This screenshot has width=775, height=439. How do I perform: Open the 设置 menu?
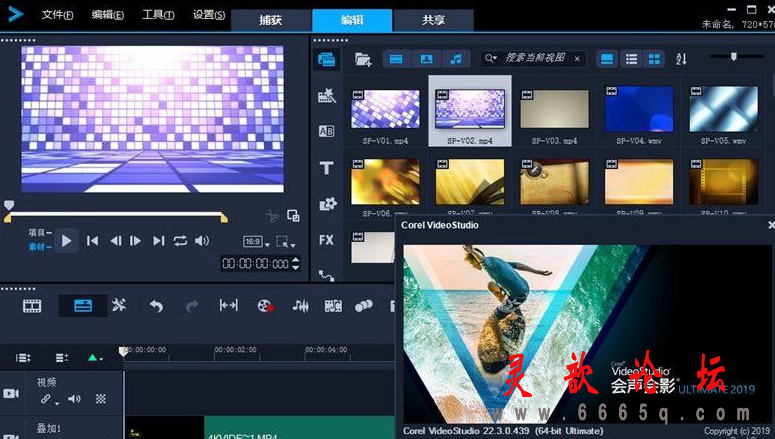point(209,15)
